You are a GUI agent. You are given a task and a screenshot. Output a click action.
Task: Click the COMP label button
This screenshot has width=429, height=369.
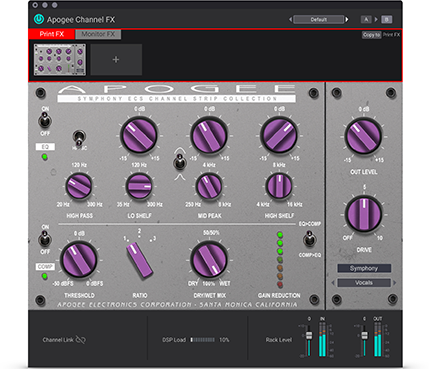pos(45,267)
